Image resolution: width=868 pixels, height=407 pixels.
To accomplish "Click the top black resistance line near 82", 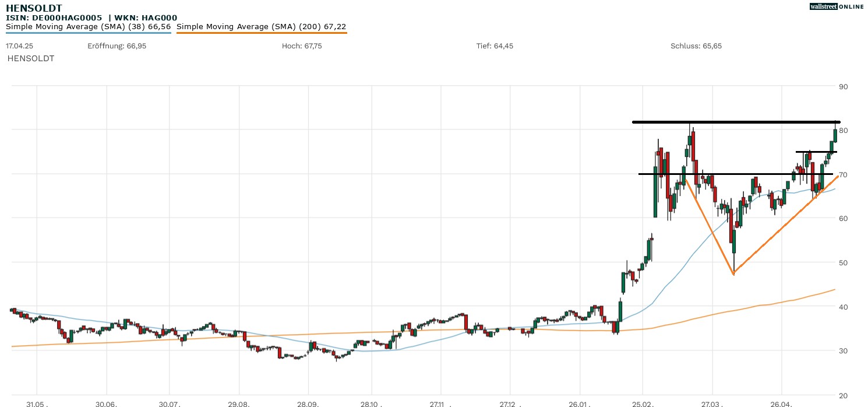I will point(734,122).
